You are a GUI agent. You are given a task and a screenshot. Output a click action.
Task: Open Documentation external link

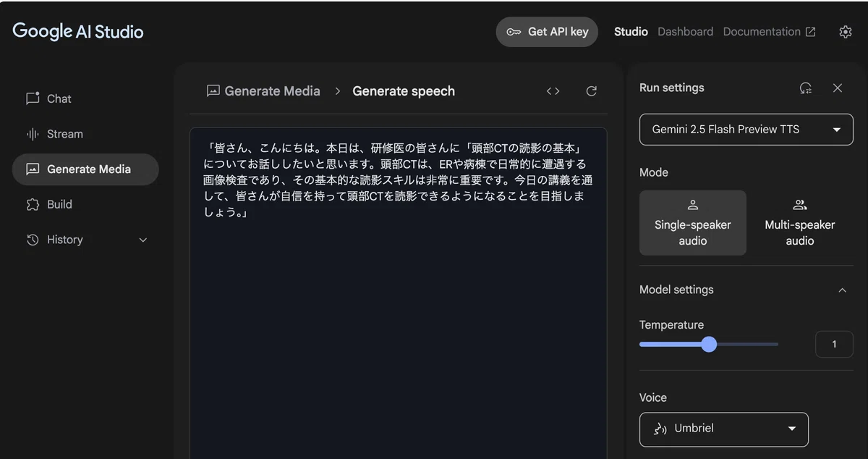click(x=769, y=32)
